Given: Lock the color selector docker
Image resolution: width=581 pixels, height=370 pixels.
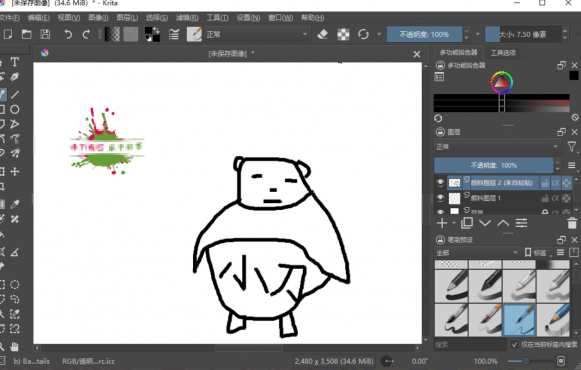Looking at the screenshot, I should [440, 66].
